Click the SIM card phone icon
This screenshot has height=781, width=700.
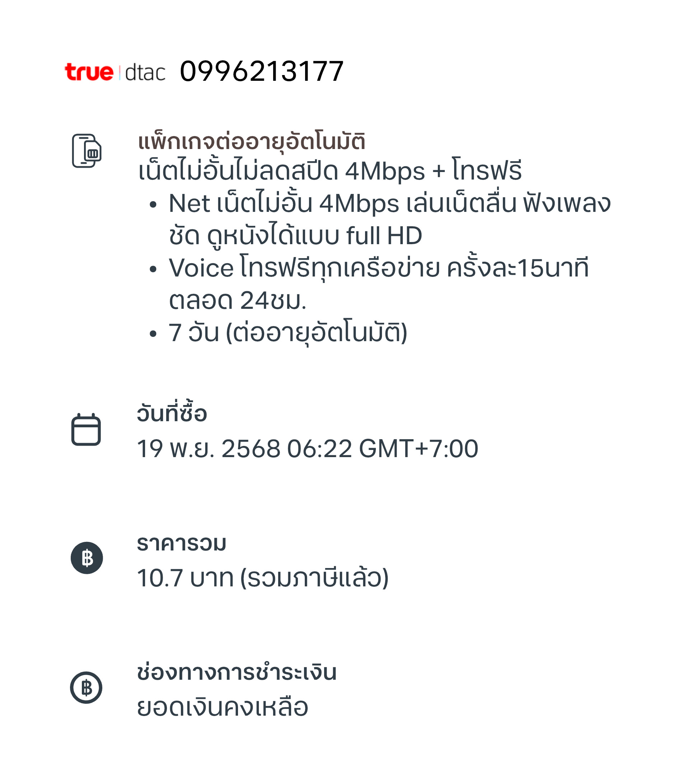pos(87,151)
